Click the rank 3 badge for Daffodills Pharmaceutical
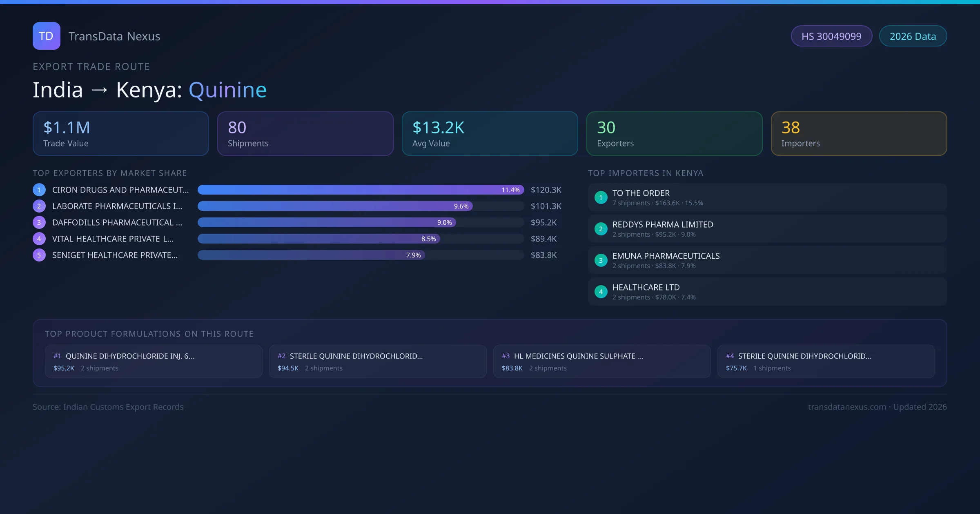 click(x=39, y=222)
